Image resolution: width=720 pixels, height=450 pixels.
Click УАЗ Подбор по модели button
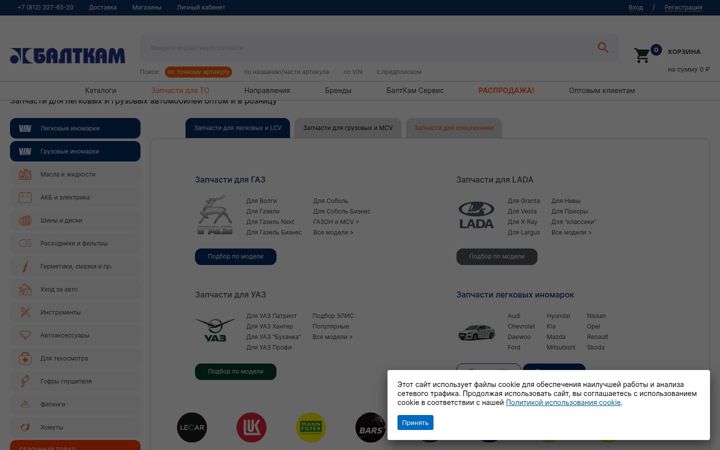click(x=236, y=371)
